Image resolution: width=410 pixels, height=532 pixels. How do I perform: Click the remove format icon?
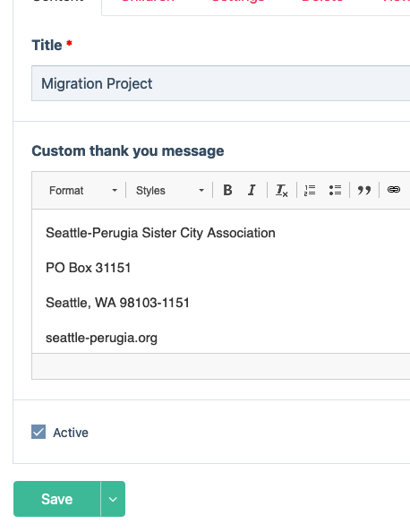coord(281,190)
